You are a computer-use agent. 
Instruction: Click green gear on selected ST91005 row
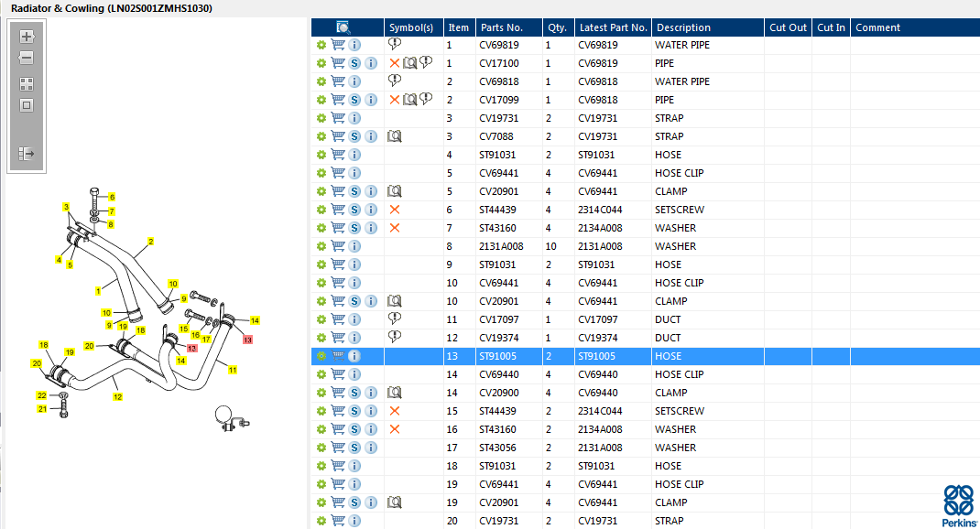click(x=321, y=356)
